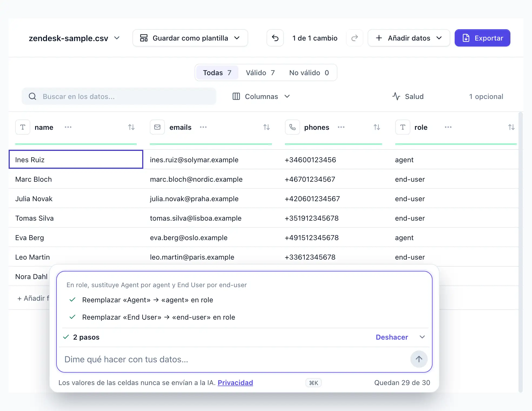This screenshot has height=411, width=532.
Task: Select the Todas 7 tab
Action: (x=217, y=73)
